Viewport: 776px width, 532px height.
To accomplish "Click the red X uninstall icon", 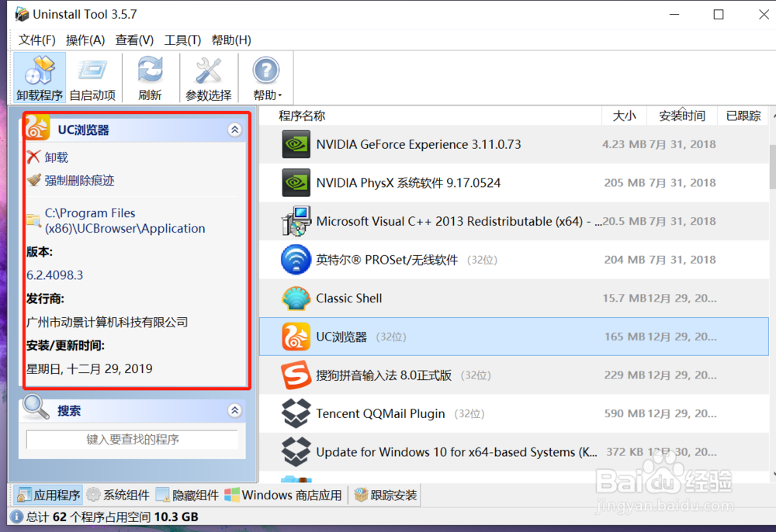I will click(33, 157).
